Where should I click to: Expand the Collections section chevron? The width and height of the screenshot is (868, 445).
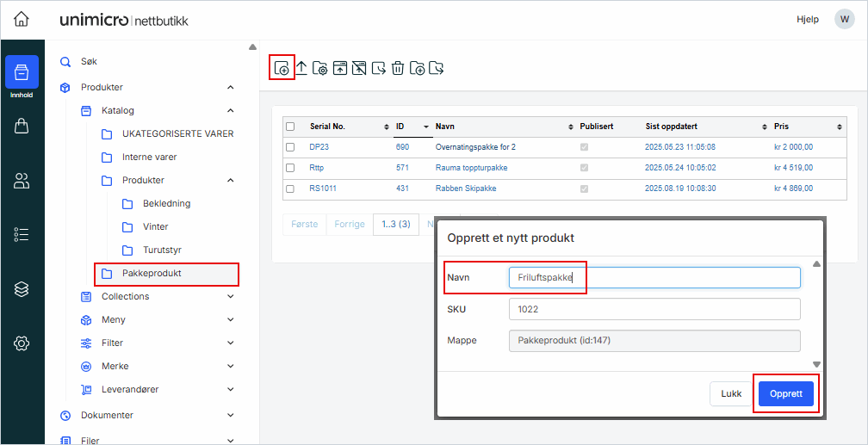click(x=230, y=297)
